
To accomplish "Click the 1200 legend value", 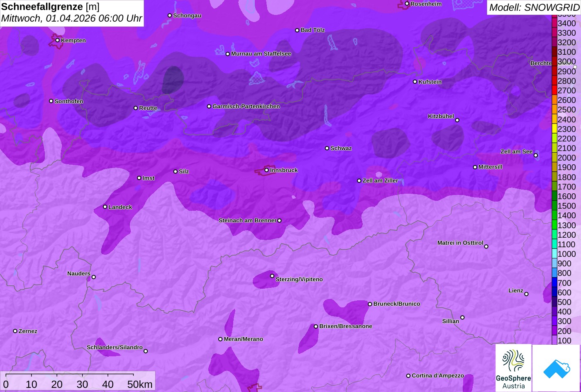I will (566, 235).
